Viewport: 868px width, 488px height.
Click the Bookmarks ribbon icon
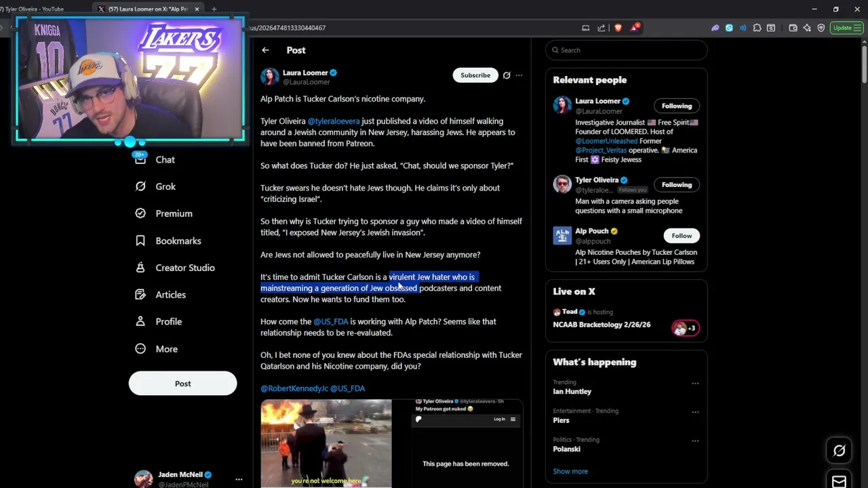(x=140, y=241)
